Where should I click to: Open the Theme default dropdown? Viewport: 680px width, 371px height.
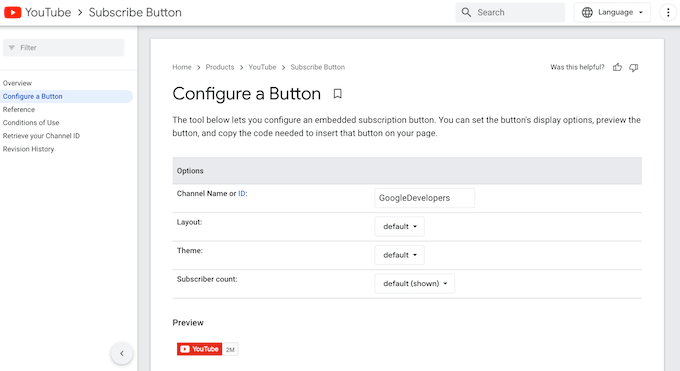(x=399, y=255)
